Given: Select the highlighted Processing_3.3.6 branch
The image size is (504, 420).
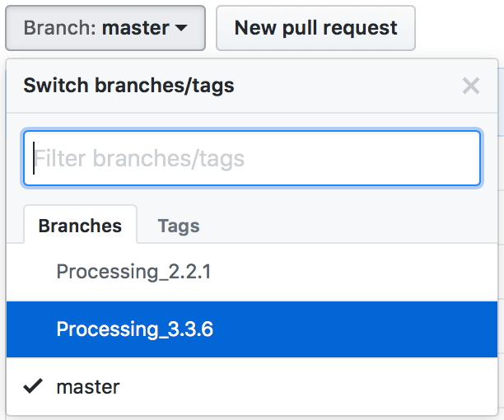Looking at the screenshot, I should pos(252,329).
